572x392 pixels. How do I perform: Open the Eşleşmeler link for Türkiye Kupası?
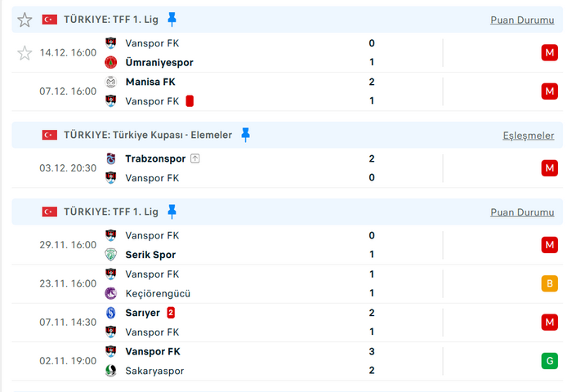tap(528, 136)
